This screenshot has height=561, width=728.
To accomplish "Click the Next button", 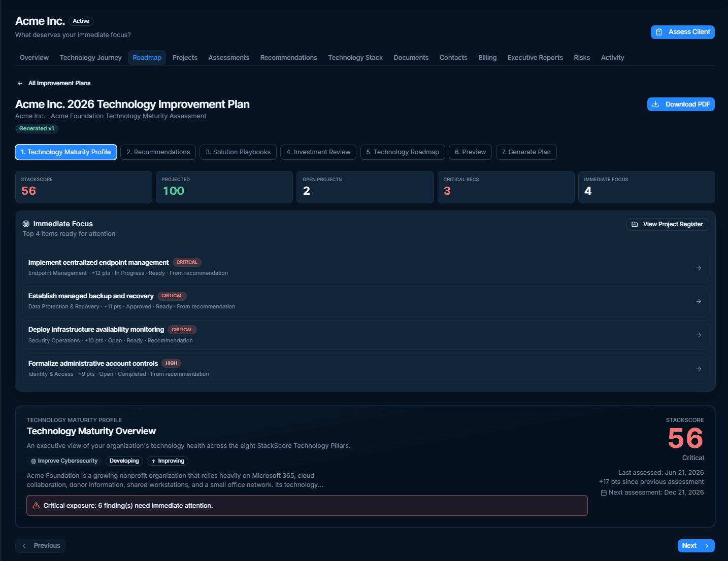I will [x=696, y=546].
